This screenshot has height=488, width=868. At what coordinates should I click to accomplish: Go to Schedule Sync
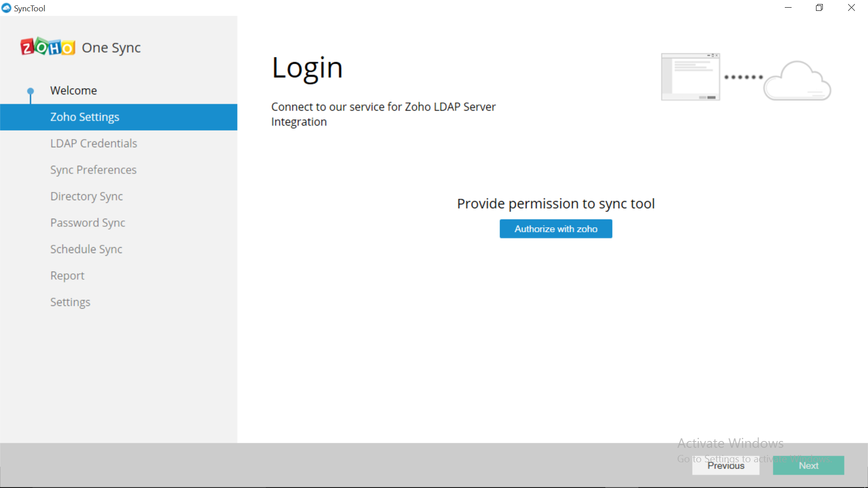tap(86, 249)
